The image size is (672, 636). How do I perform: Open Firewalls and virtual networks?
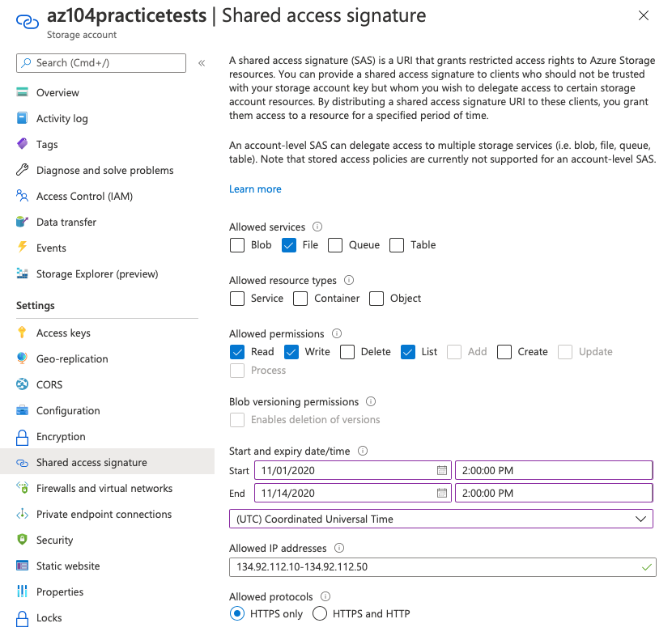pos(104,488)
